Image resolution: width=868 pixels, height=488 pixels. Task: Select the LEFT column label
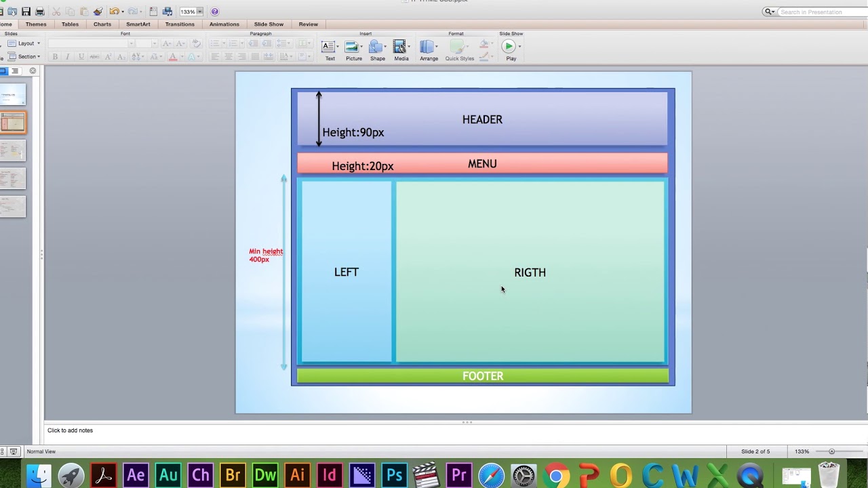346,272
